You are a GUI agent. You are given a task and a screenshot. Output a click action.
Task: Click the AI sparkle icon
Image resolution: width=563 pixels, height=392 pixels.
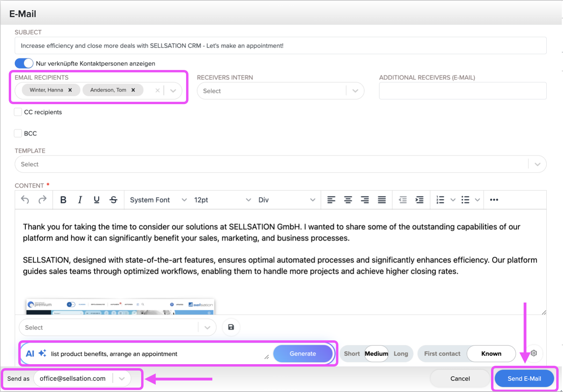42,353
